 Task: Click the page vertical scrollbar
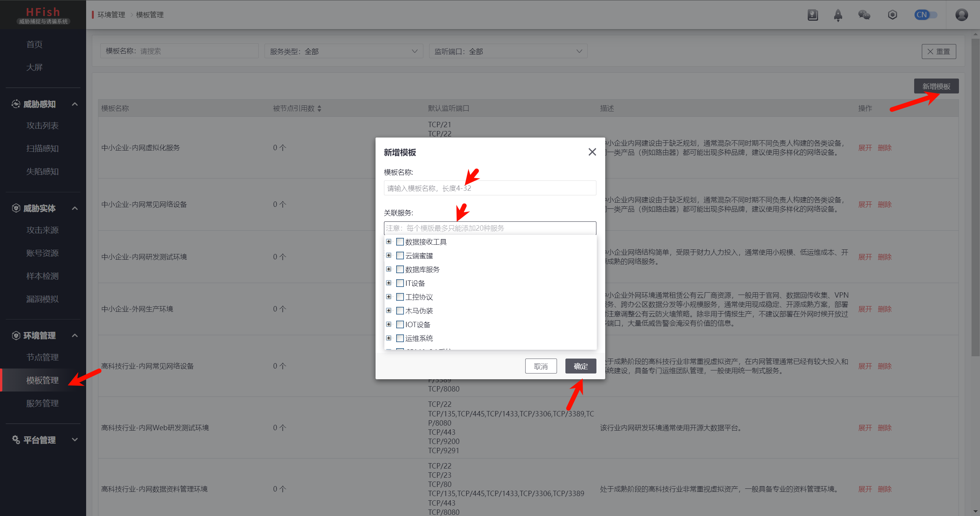point(975,197)
